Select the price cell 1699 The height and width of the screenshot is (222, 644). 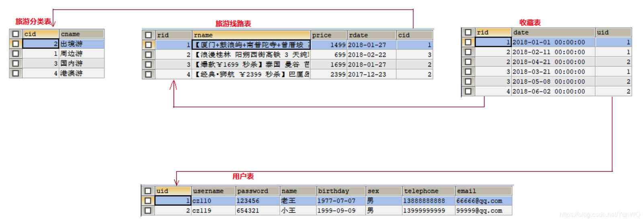[x=329, y=64]
